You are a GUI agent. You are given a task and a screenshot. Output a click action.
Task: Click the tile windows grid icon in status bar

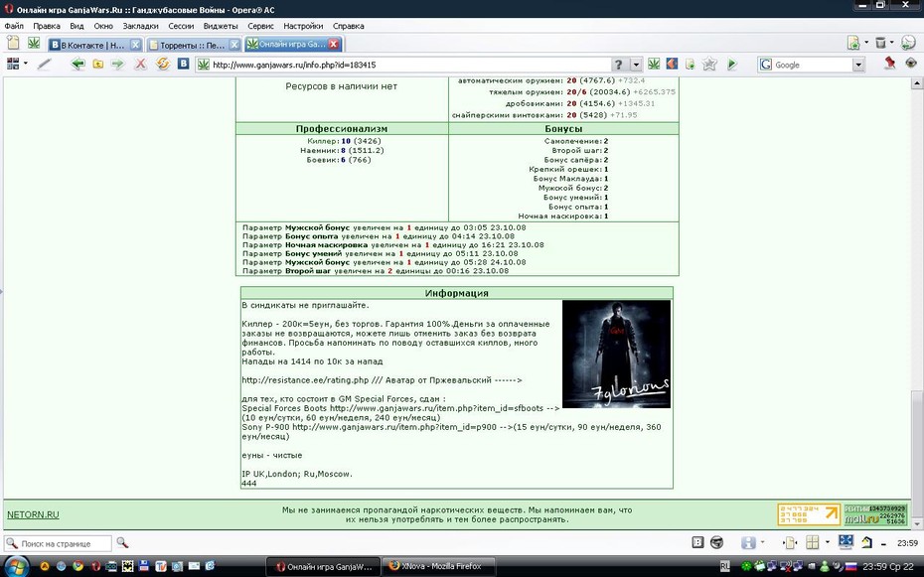click(x=813, y=542)
